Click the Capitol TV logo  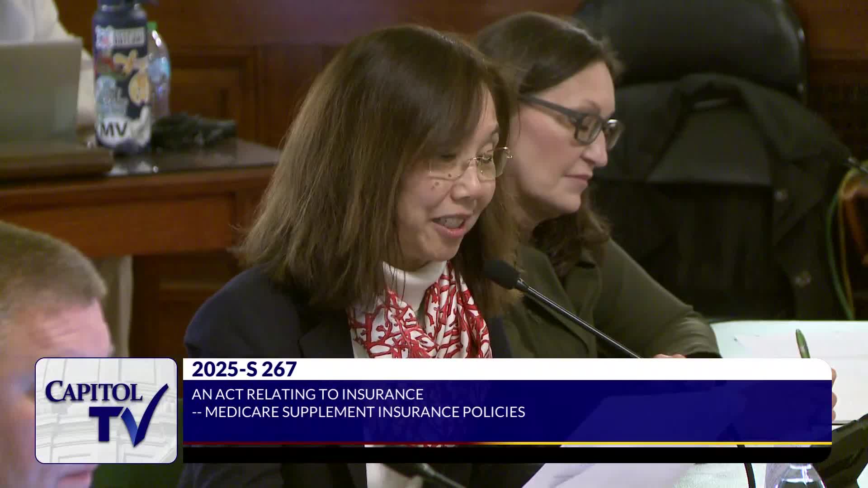[106, 410]
